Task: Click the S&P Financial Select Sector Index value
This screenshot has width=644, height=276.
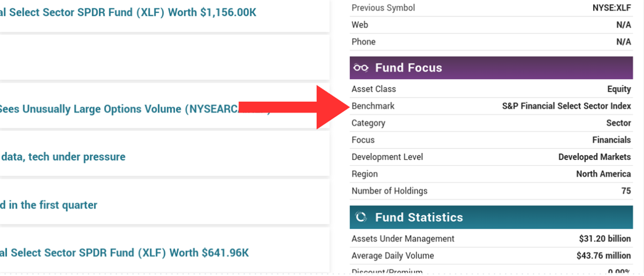Action: click(566, 106)
